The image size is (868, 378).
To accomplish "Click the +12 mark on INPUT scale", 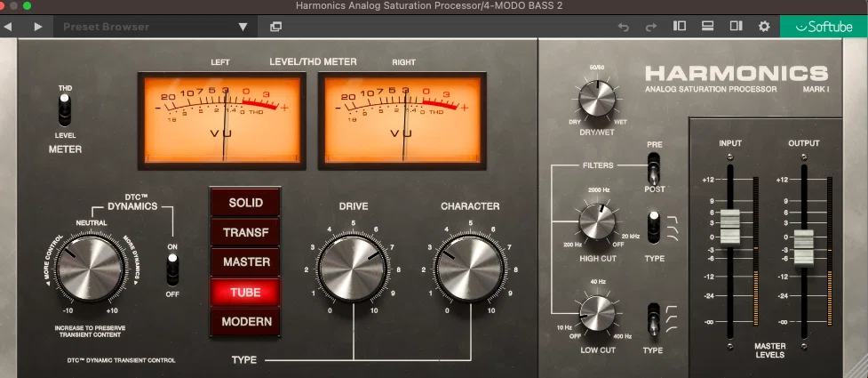I will coord(709,181).
